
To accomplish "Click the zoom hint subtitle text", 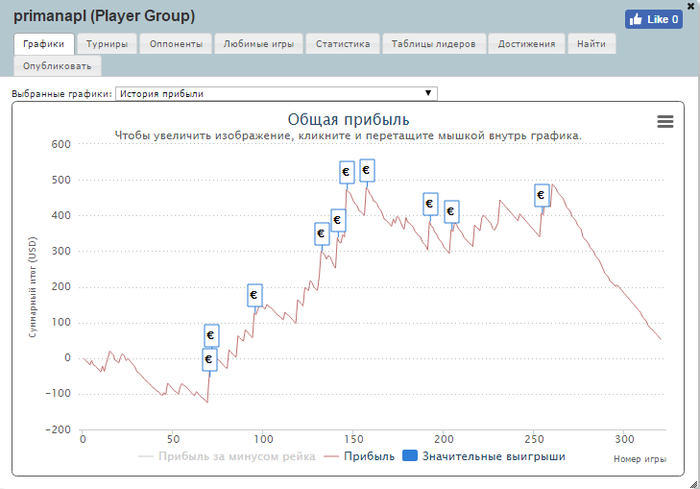I will click(x=348, y=136).
